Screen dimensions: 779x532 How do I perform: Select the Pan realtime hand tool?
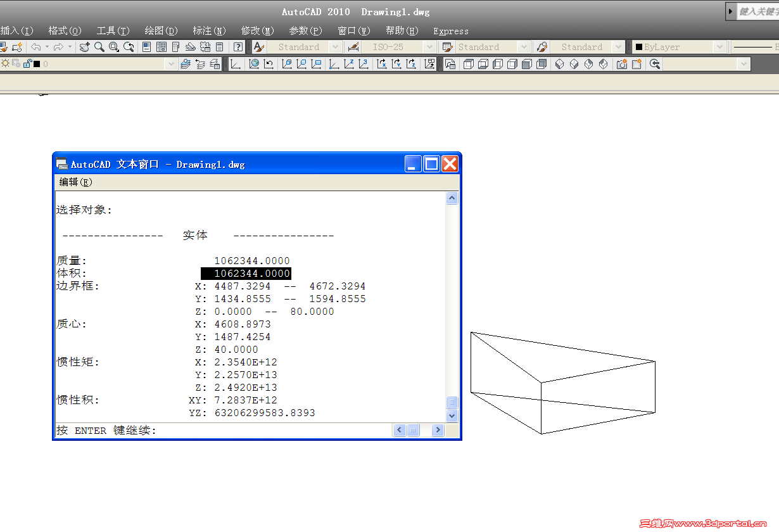click(x=85, y=47)
